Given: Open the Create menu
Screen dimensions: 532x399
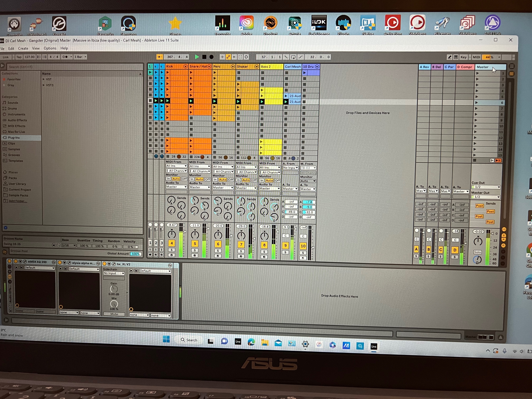Looking at the screenshot, I should tap(23, 48).
